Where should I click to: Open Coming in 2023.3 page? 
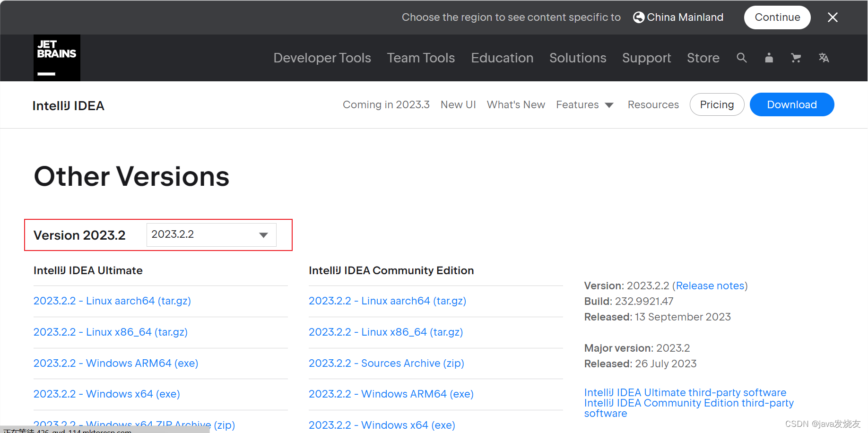tap(386, 104)
